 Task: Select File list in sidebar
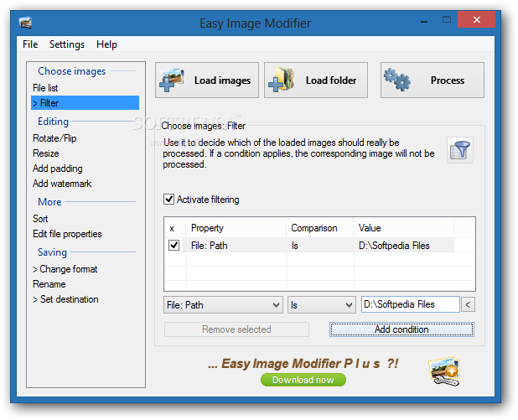click(x=45, y=88)
